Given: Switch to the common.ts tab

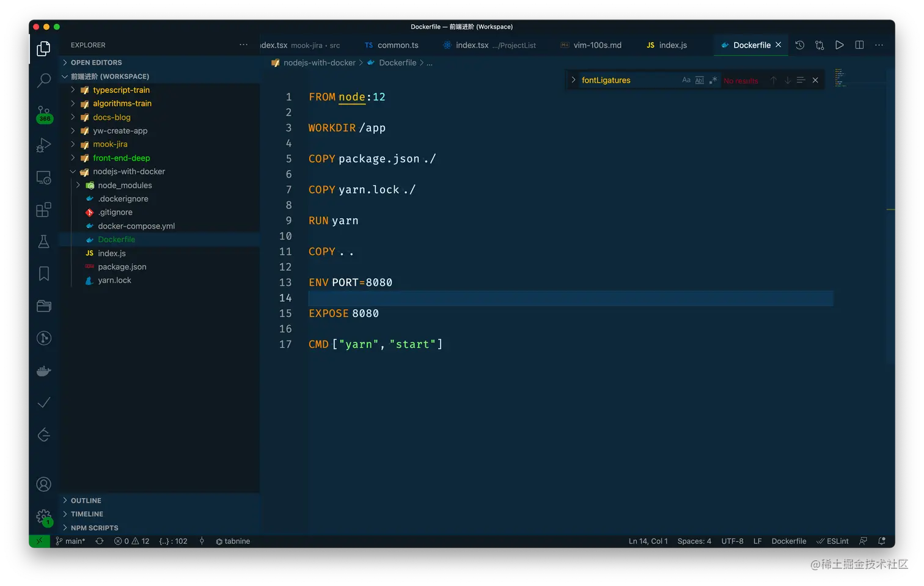Looking at the screenshot, I should [391, 45].
